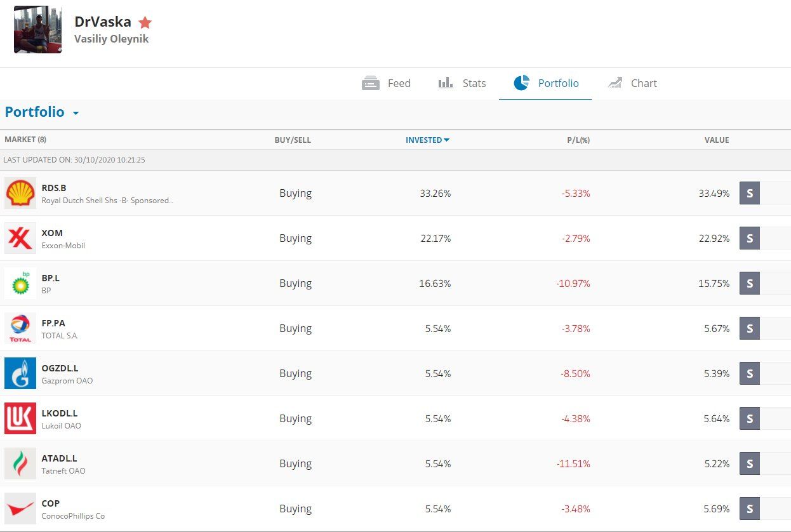Open the Feed tab
Viewport: 791px width, 532px height.
coord(387,83)
